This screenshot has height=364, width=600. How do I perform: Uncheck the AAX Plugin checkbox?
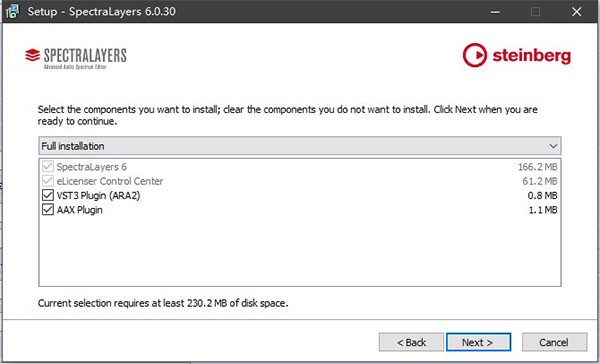pos(48,210)
